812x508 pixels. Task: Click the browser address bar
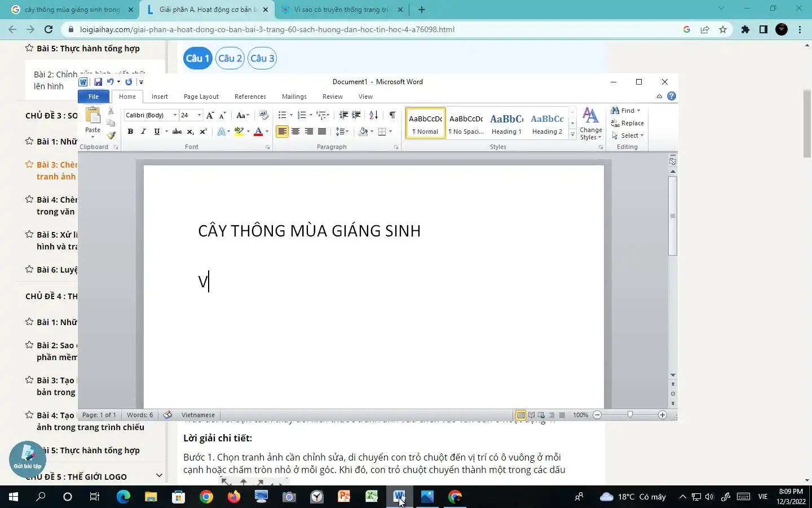click(x=372, y=29)
